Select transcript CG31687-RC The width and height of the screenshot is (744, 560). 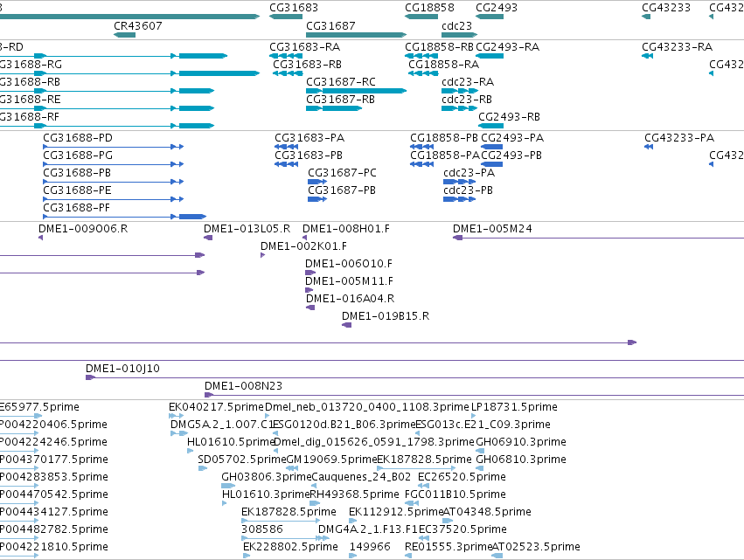341,82
